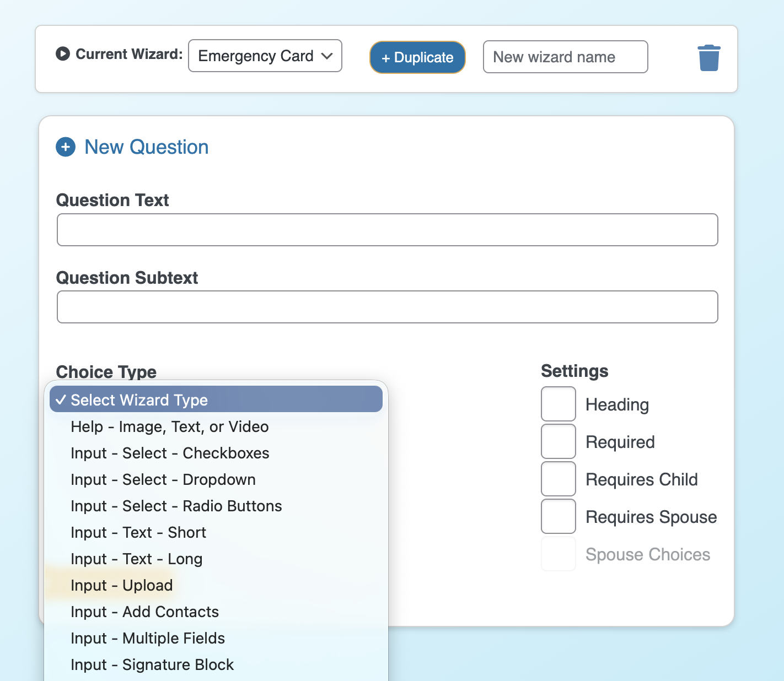Open the New Question link
This screenshot has width=784, height=681.
[x=147, y=147]
